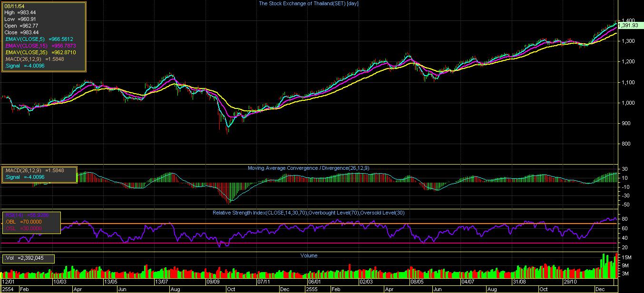644x293 pixels.
Task: Click the "Volume" panel title
Action: point(309,255)
